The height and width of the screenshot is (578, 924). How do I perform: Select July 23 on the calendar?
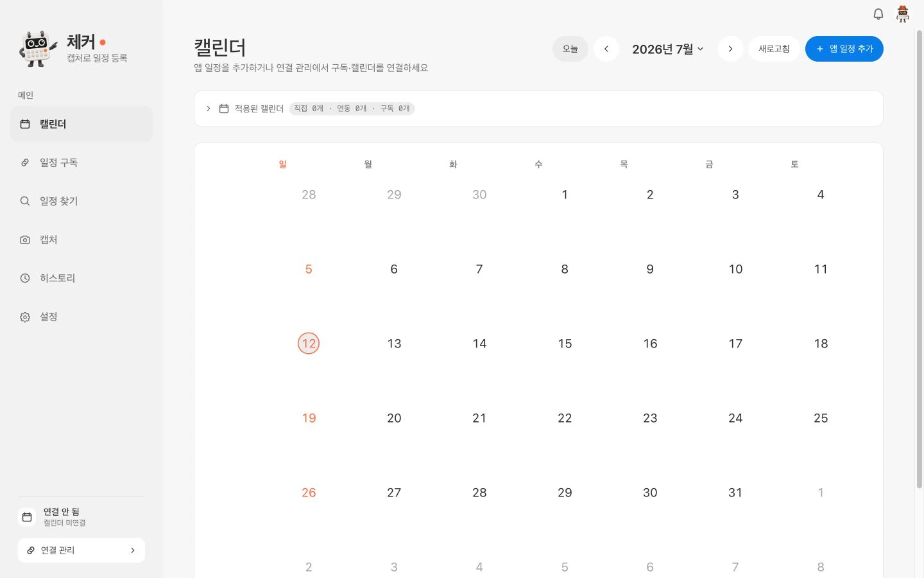pyautogui.click(x=650, y=418)
